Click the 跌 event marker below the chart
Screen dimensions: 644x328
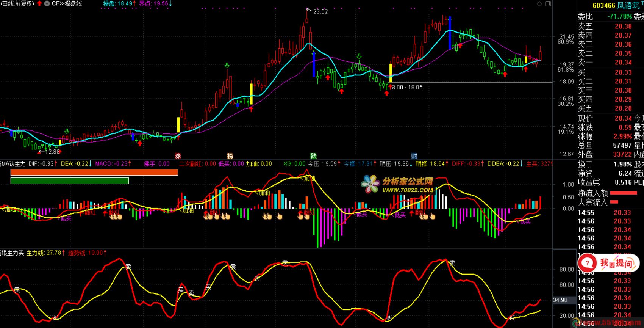[314, 156]
